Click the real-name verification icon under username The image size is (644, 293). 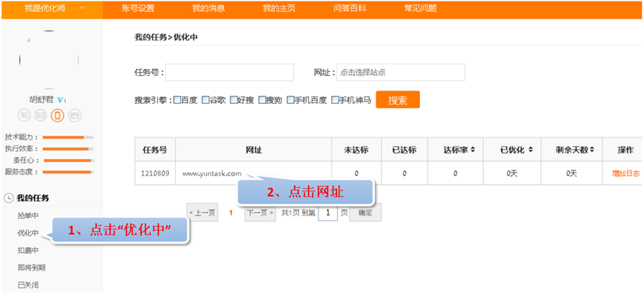point(24,115)
